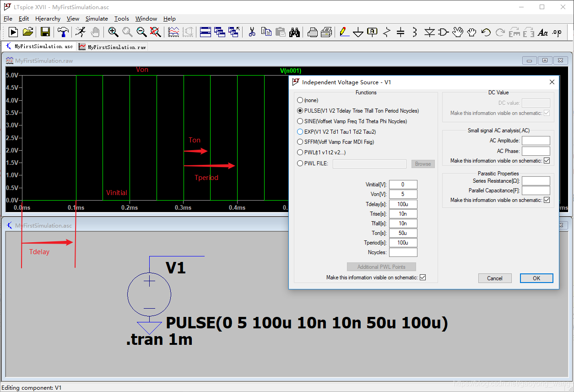
Task: Select the inductor component tool
Action: tap(415, 32)
